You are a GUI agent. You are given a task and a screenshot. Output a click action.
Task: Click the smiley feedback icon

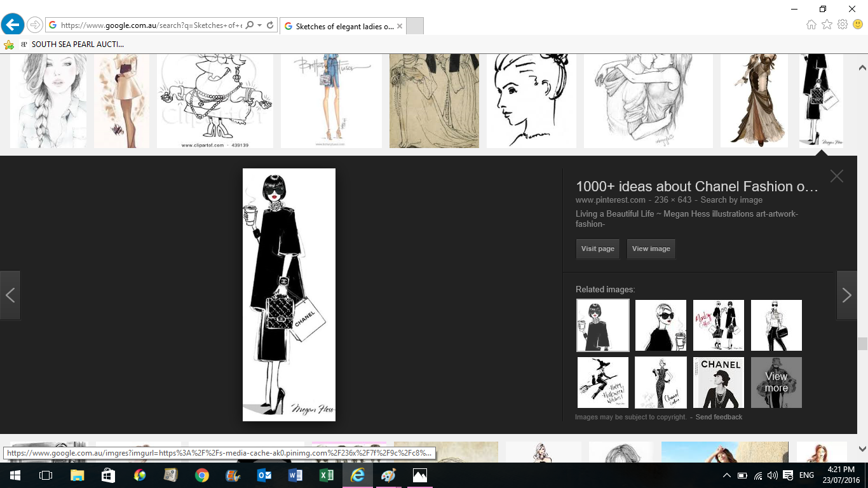tap(858, 25)
